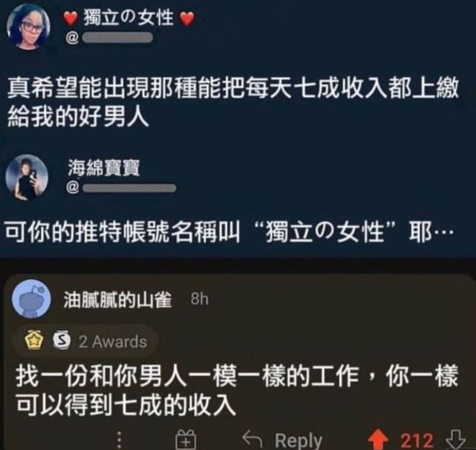Click the reply arrow icon
Screen dimensions: 476x450
[x=252, y=439]
